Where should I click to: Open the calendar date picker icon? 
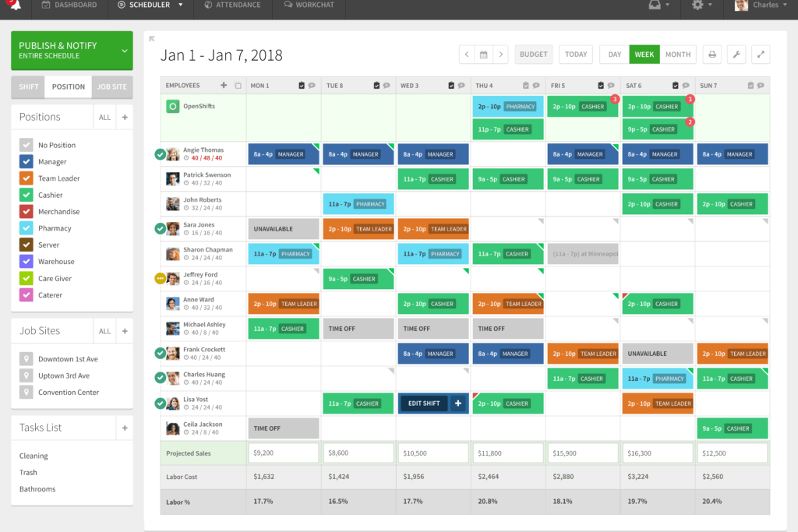tap(483, 55)
